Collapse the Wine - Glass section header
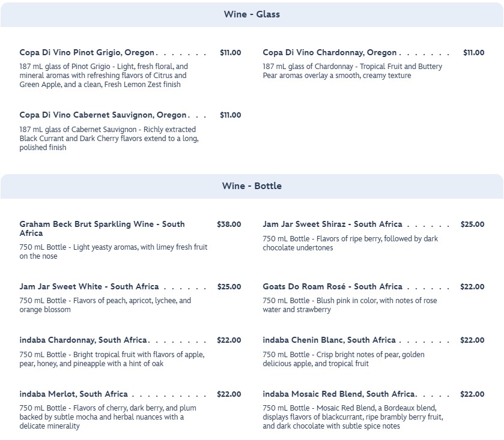Viewport: 504px width, 440px height. [252, 14]
